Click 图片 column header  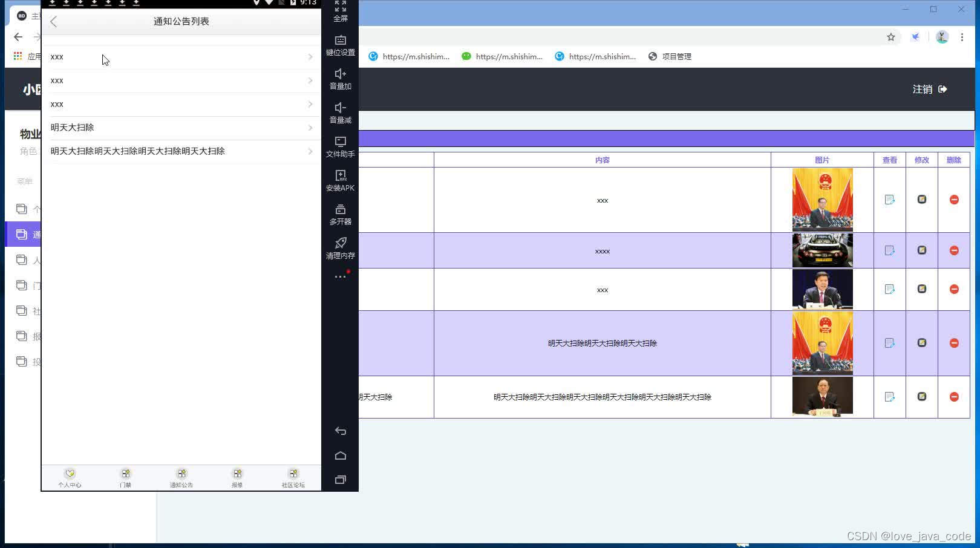[822, 160]
